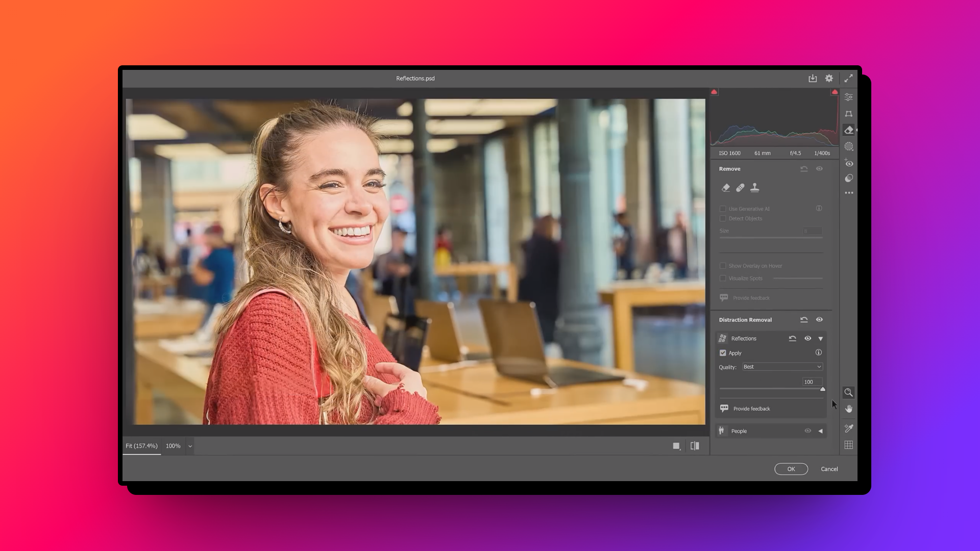
Task: Open the Masking panel
Action: coord(849,146)
